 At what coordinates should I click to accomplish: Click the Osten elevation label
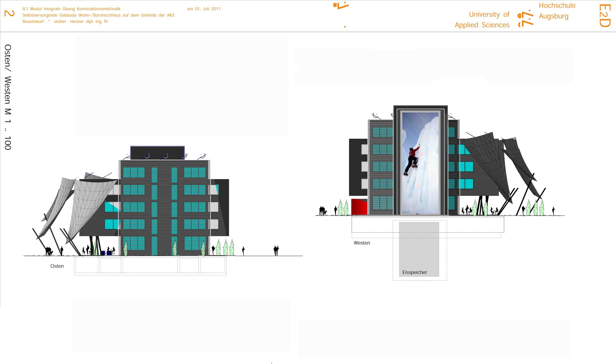[57, 266]
